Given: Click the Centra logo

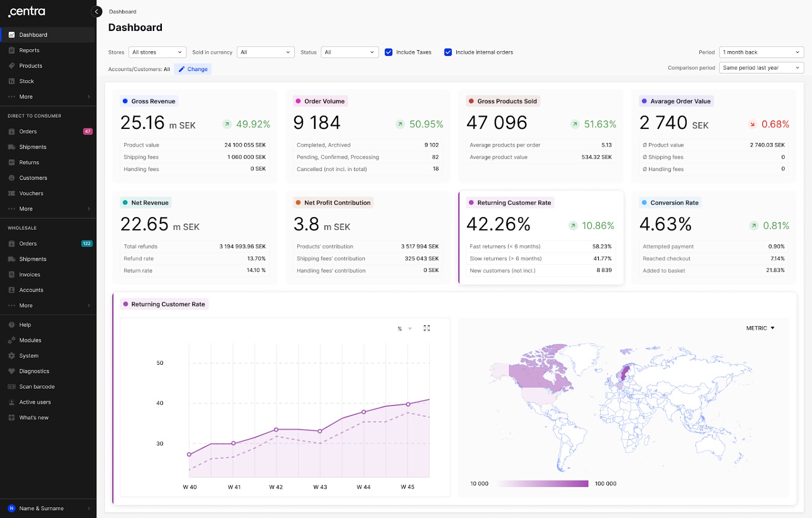Looking at the screenshot, I should click(27, 12).
